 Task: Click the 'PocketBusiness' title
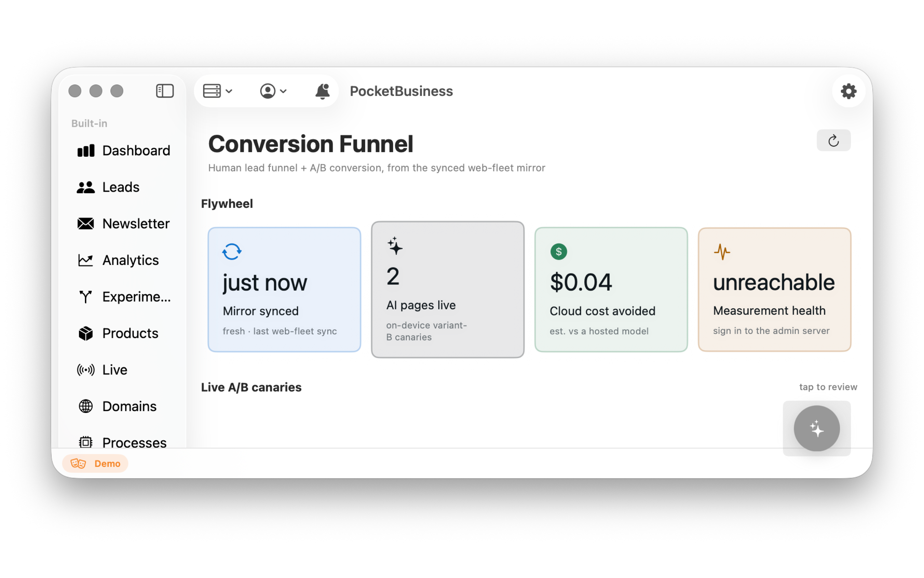pos(401,91)
